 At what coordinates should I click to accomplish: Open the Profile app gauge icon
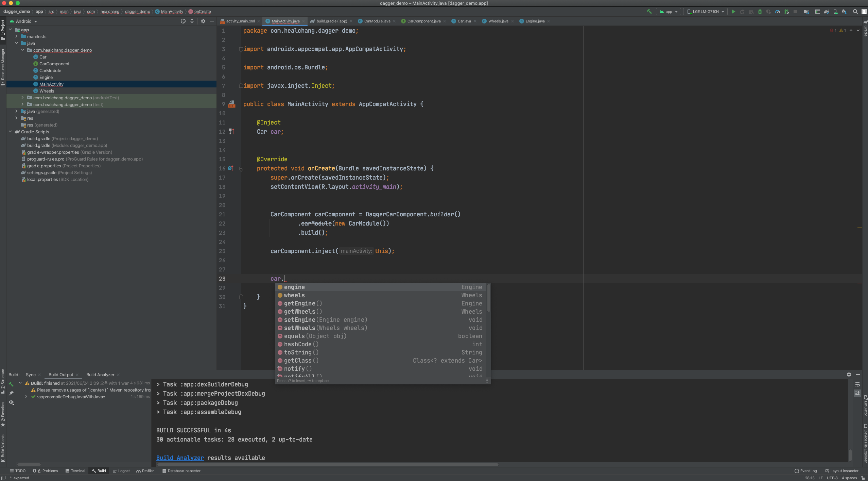pyautogui.click(x=778, y=12)
